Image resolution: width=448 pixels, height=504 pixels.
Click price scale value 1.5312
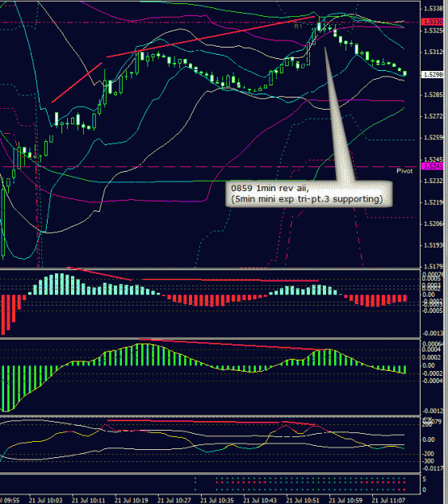[433, 52]
